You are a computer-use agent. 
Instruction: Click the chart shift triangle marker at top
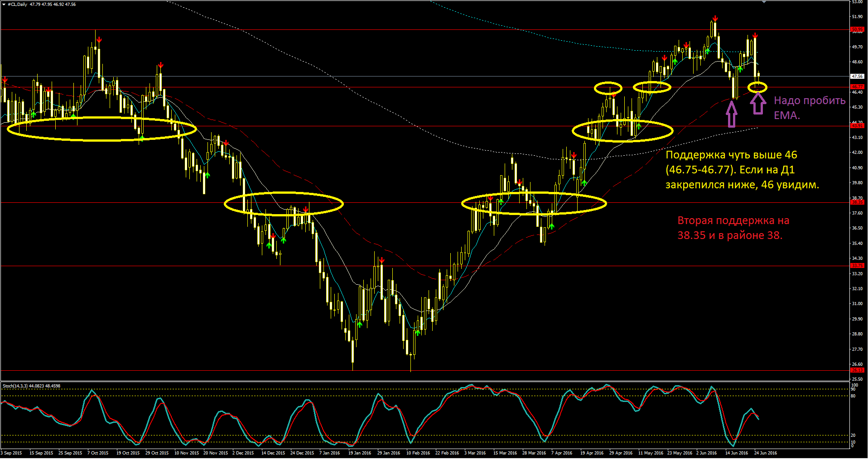[x=764, y=2]
